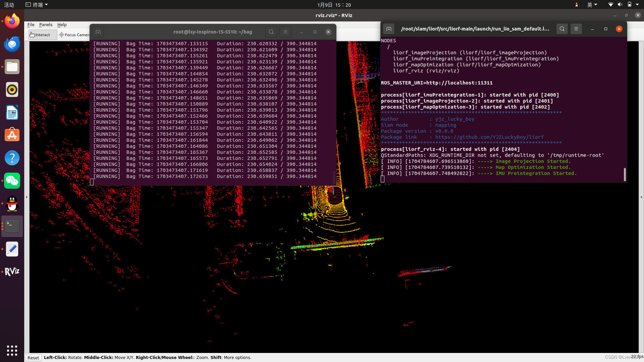Image resolution: width=644 pixels, height=362 pixels.
Task: Click search icon in liorf launch terminal
Action: 562,29
